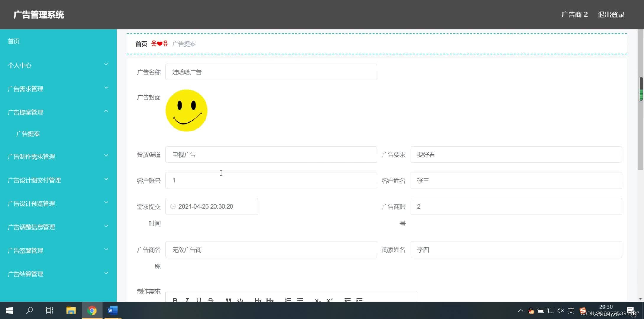Expand the 广告结算管理 sidebar menu
The width and height of the screenshot is (644, 319).
tap(58, 274)
